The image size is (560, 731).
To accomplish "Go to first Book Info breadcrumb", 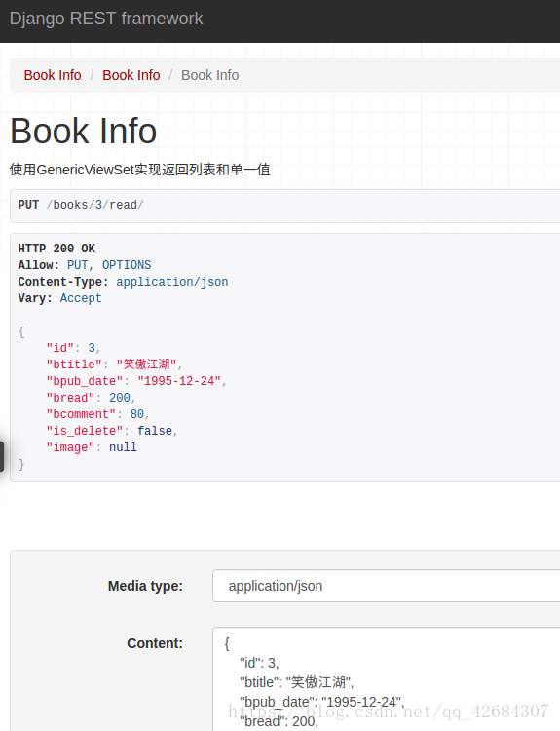I will (53, 75).
